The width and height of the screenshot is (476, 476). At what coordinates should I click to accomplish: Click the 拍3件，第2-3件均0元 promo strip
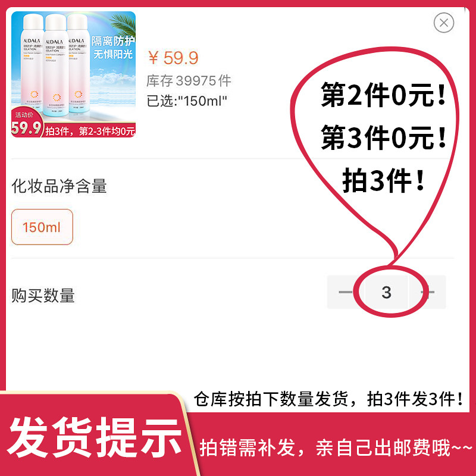coord(90,131)
